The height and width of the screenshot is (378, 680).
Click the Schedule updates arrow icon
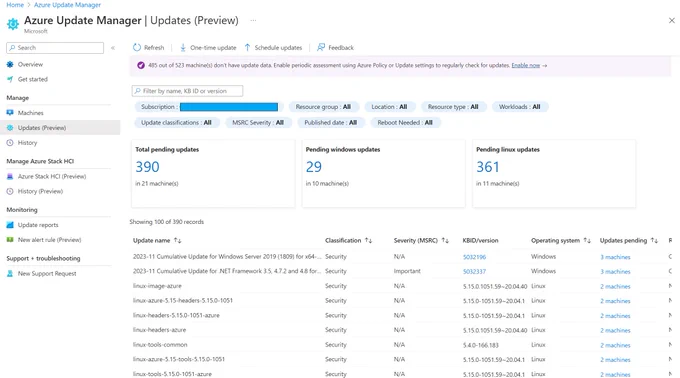(247, 47)
